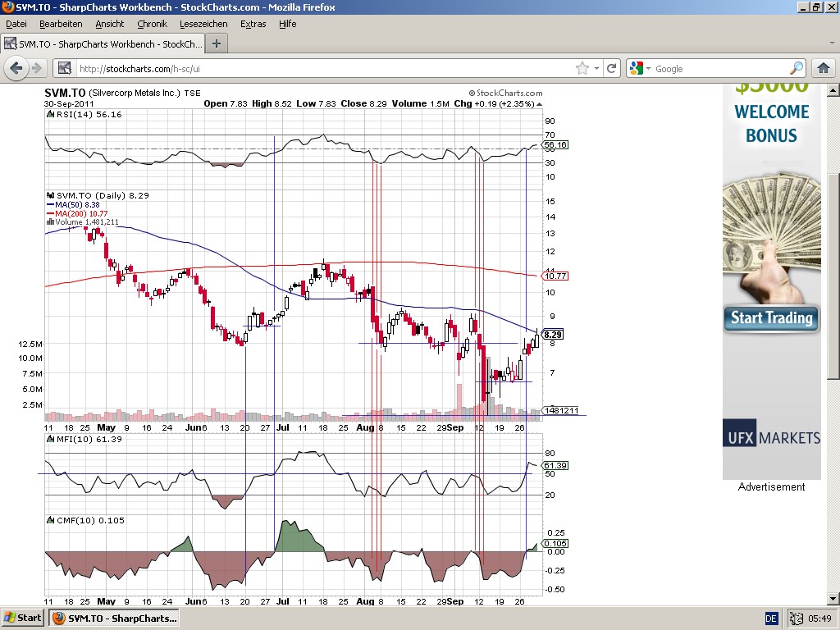
Task: Click the DE language indicator in tray
Action: (x=771, y=618)
